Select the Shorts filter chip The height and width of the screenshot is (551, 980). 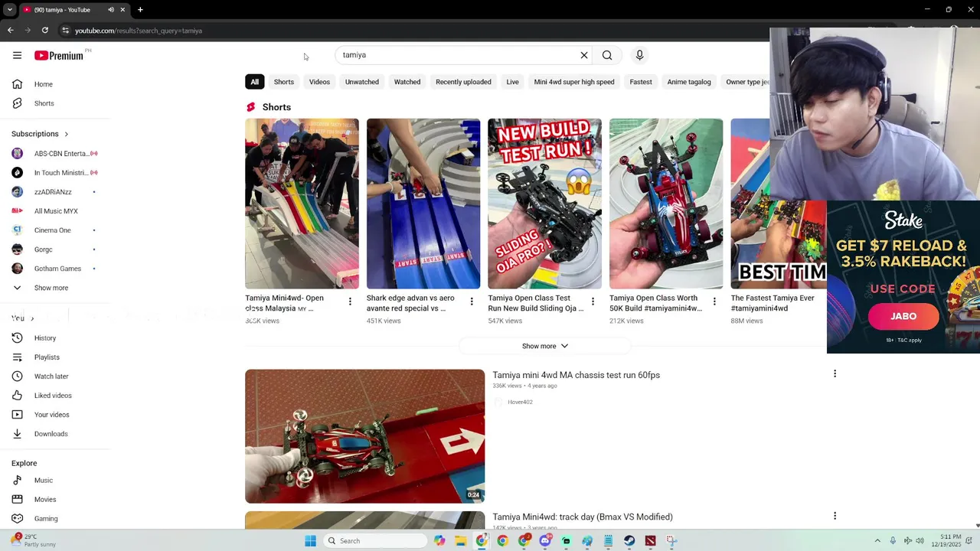point(284,82)
